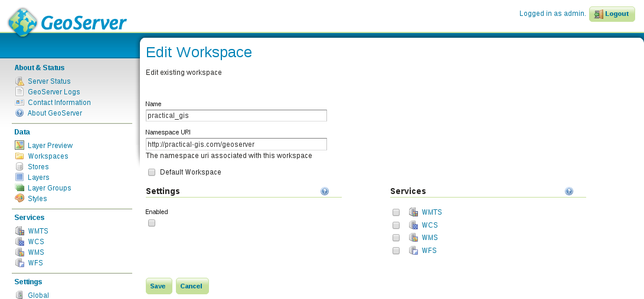Viewport: 644px width, 299px height.
Task: Click the Layer Groups green icon
Action: (x=19, y=188)
